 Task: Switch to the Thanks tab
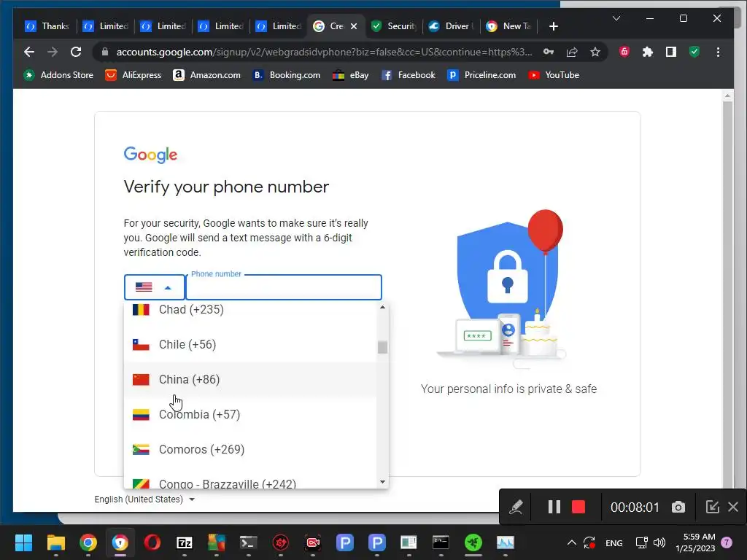click(47, 26)
